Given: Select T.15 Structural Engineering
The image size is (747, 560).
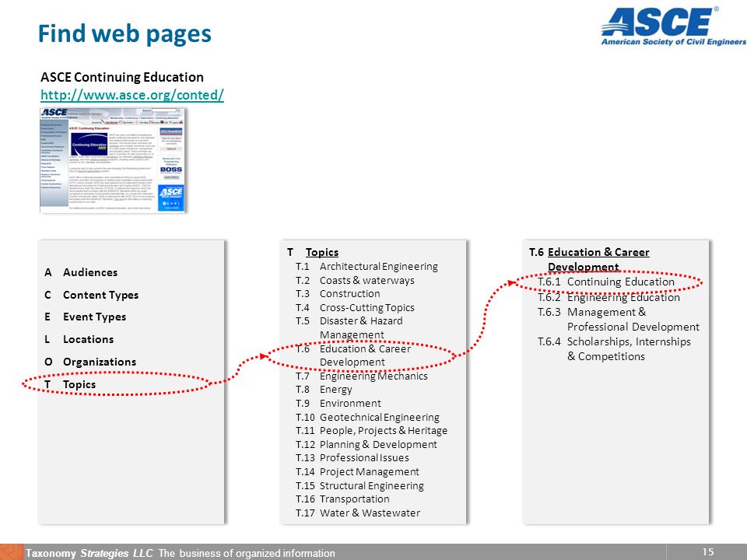Looking at the screenshot, I should point(359,485).
